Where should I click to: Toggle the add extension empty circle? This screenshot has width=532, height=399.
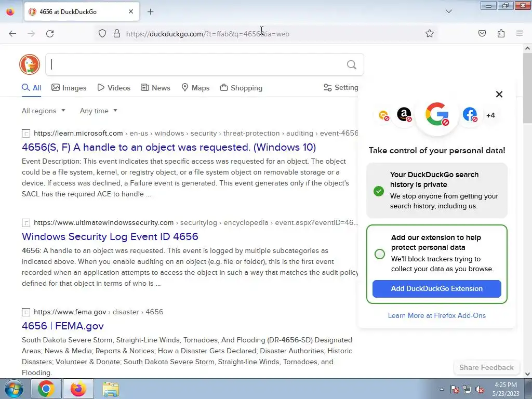click(x=380, y=254)
